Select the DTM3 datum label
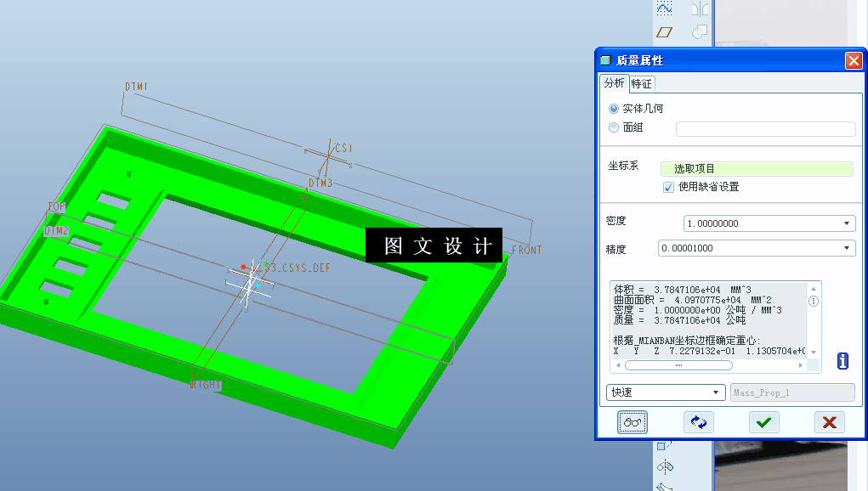The width and height of the screenshot is (868, 491). tap(321, 183)
